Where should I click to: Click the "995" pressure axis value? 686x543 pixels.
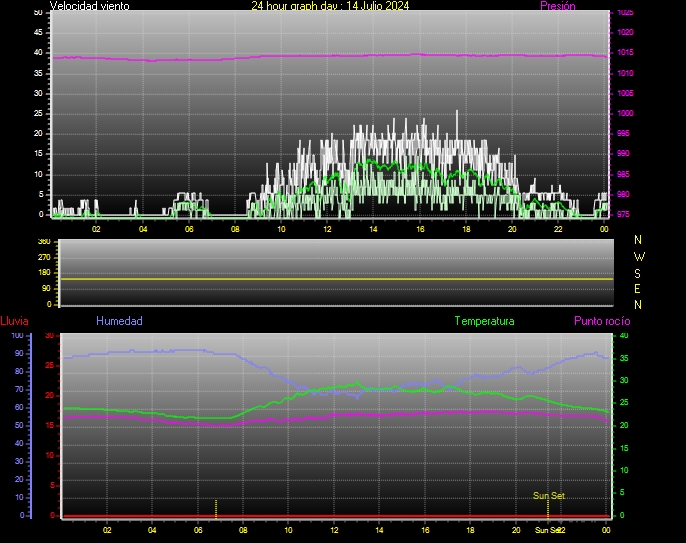tap(623, 133)
